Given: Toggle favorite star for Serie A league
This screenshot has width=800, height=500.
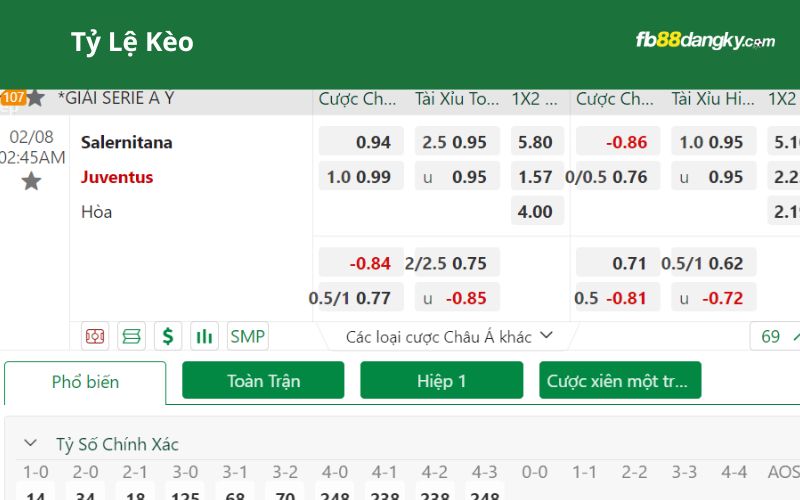Looking at the screenshot, I should coord(35,97).
